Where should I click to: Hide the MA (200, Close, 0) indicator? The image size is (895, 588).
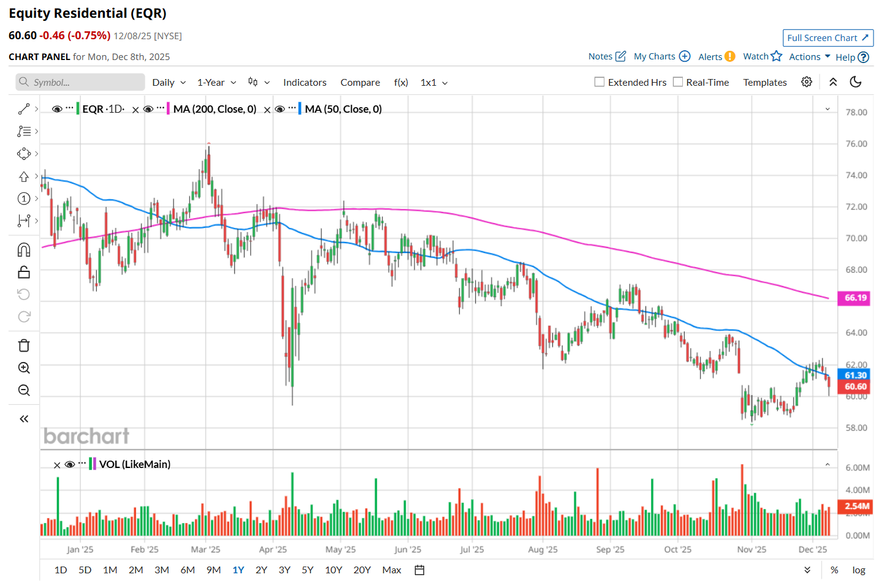click(148, 109)
